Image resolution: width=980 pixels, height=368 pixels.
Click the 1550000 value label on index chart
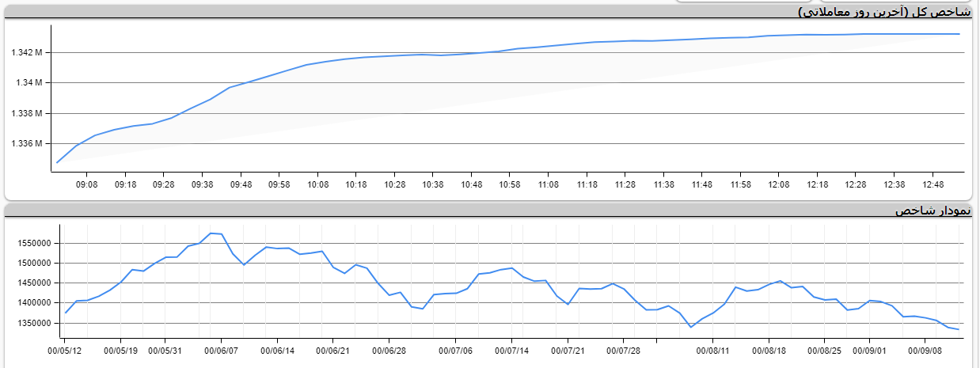[33, 243]
